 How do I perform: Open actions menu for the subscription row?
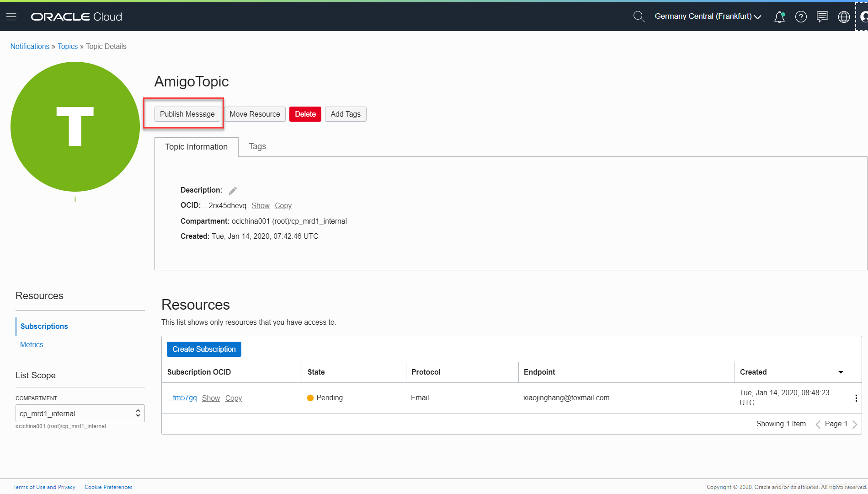pos(856,398)
